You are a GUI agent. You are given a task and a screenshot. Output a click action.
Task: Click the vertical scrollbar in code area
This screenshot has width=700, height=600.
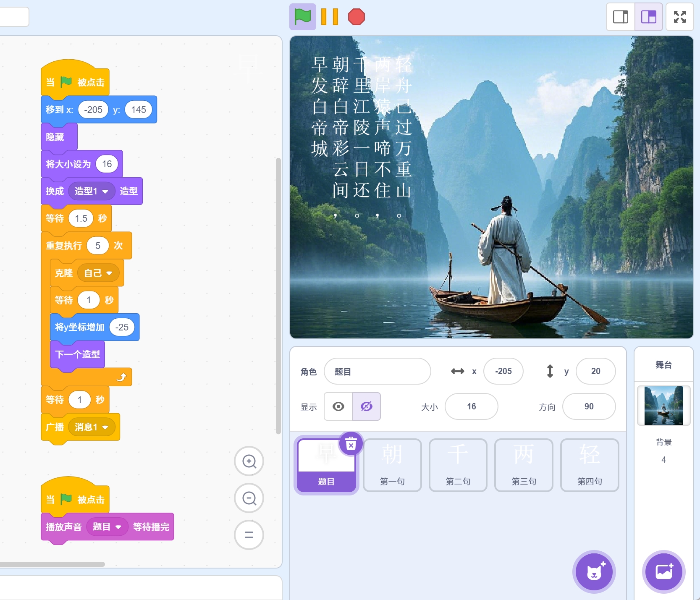[x=278, y=294]
